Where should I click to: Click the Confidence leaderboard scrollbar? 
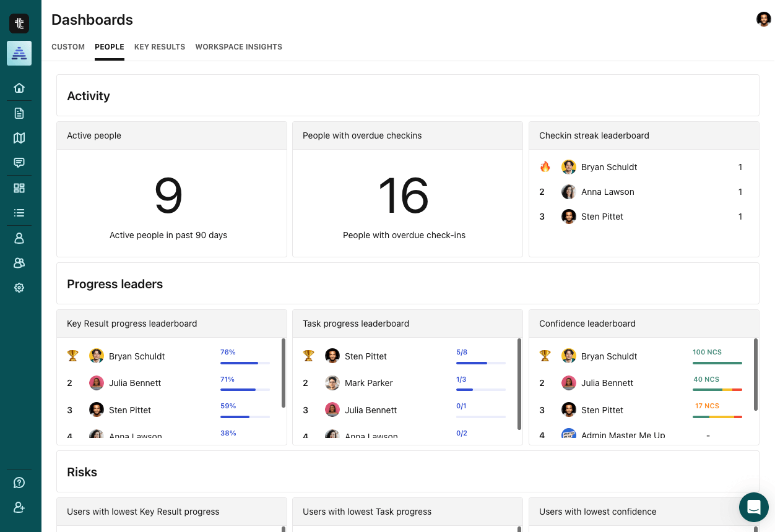point(755,374)
